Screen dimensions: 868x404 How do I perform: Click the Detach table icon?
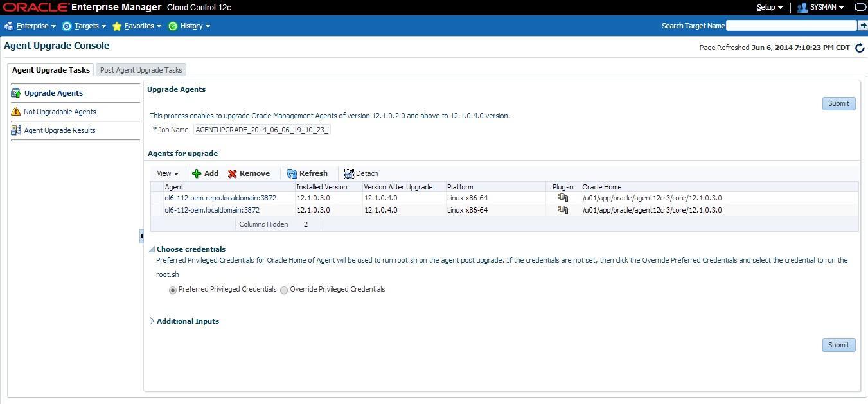click(x=349, y=173)
